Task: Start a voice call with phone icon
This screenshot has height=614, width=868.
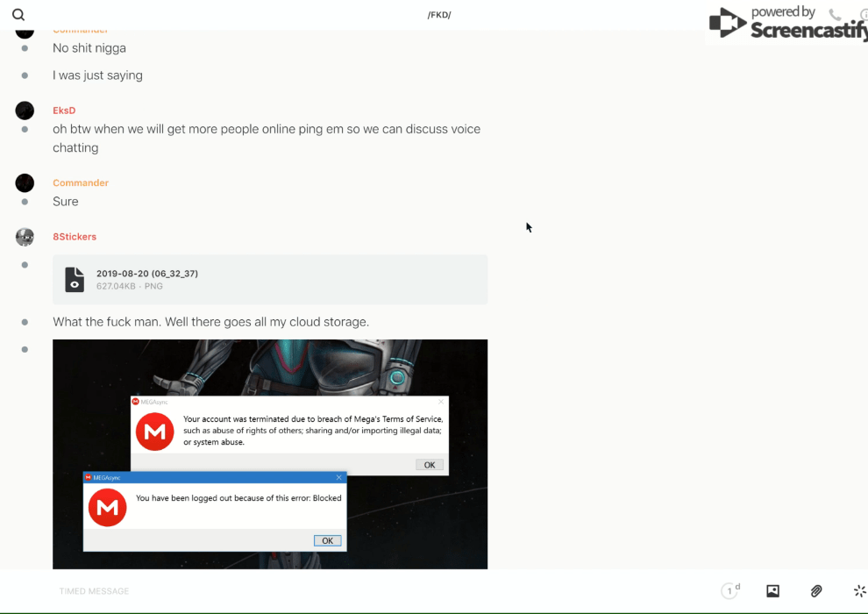Action: (x=835, y=15)
